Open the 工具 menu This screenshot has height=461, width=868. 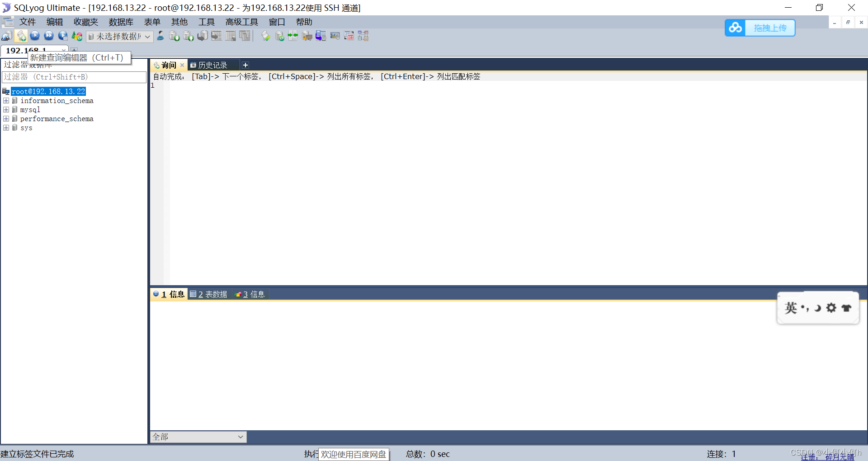point(206,22)
